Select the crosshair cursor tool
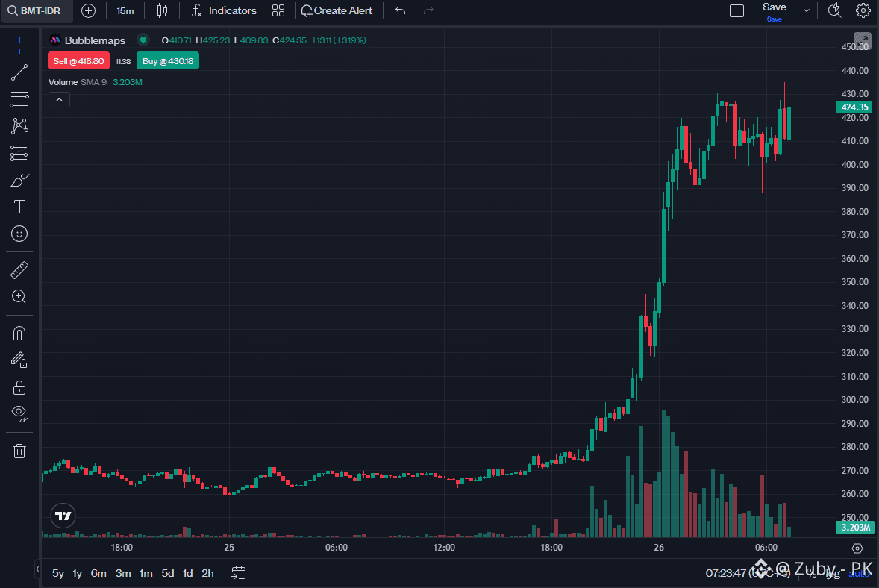Viewport: 879px width, 588px height. click(x=19, y=46)
